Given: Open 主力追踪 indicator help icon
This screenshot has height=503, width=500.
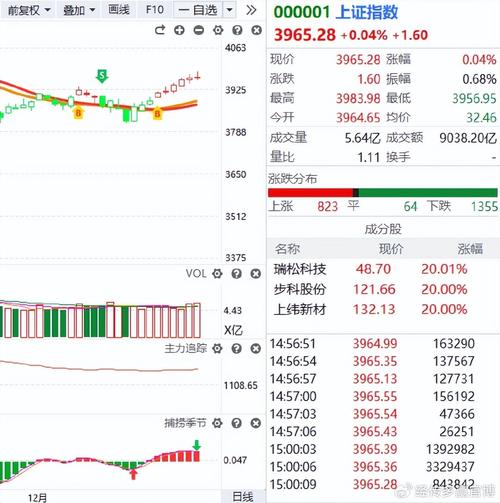Looking at the screenshot, I should [x=237, y=349].
